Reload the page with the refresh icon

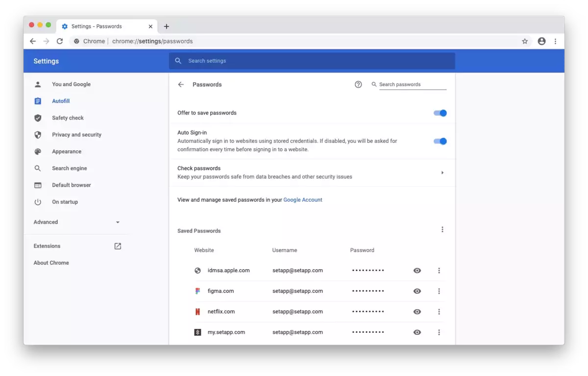click(60, 42)
